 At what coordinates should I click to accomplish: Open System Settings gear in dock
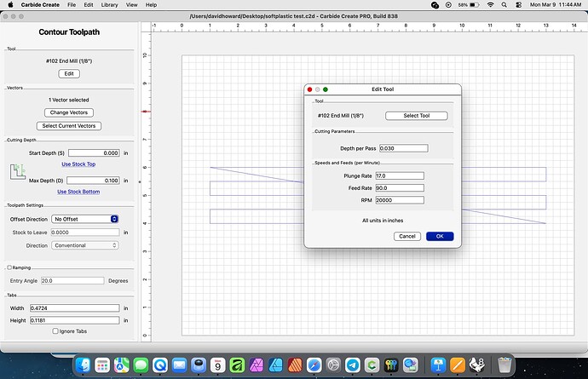point(333,365)
